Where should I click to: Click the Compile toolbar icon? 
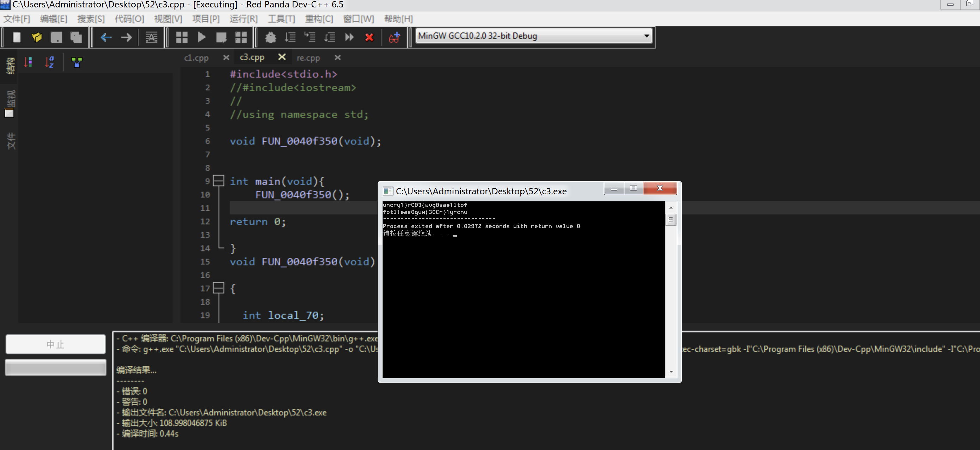182,37
